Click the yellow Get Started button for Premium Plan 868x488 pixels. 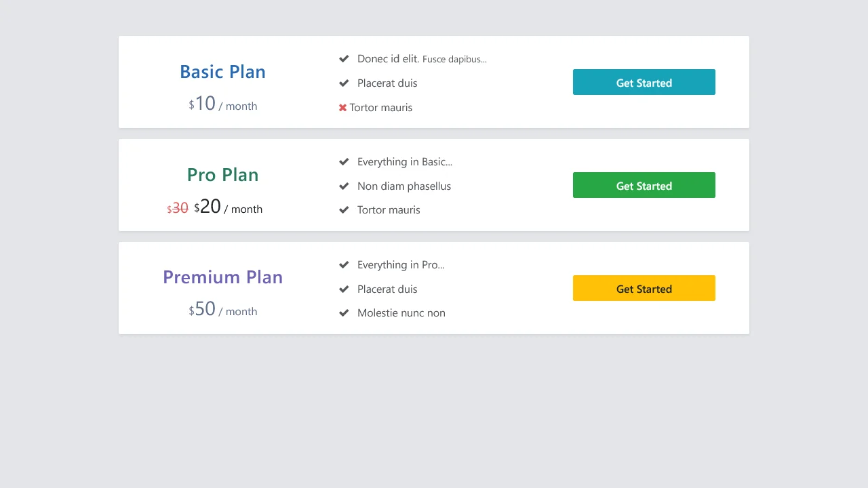pos(644,288)
